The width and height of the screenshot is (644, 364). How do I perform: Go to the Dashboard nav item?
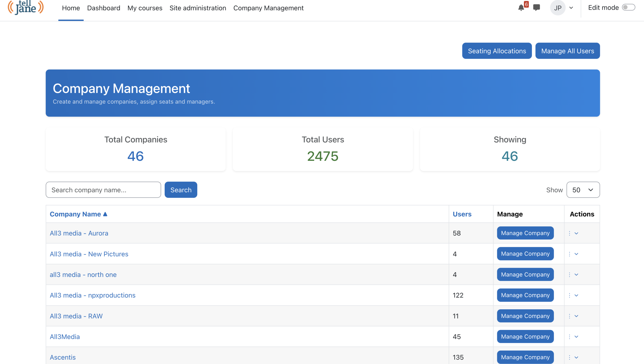pyautogui.click(x=103, y=8)
